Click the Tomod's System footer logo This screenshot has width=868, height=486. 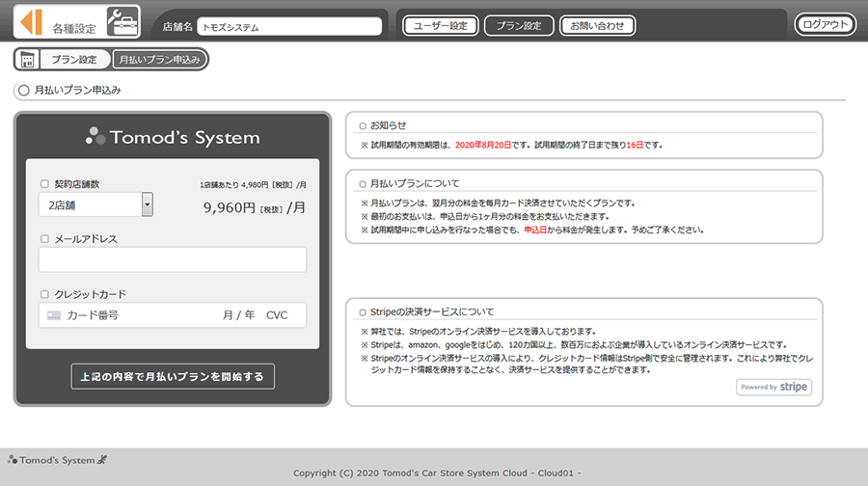57,459
